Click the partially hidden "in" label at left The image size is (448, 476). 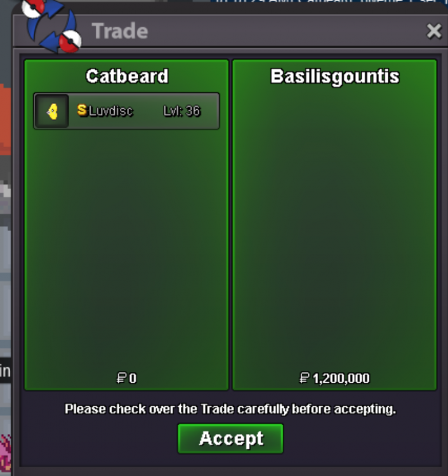click(x=5, y=371)
